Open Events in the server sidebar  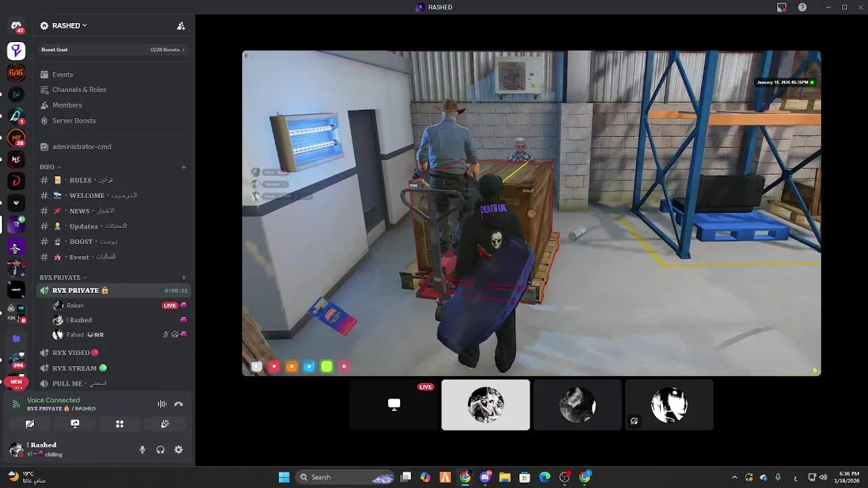point(113,75)
